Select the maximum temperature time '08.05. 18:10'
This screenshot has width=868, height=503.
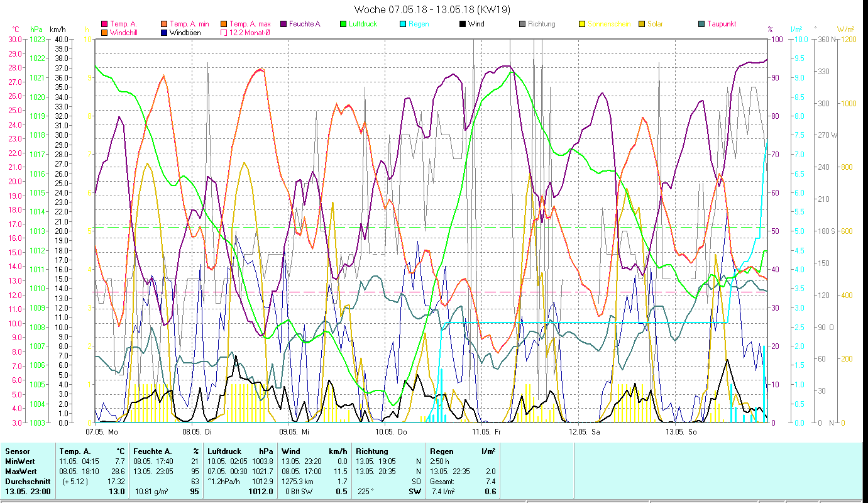coord(78,472)
